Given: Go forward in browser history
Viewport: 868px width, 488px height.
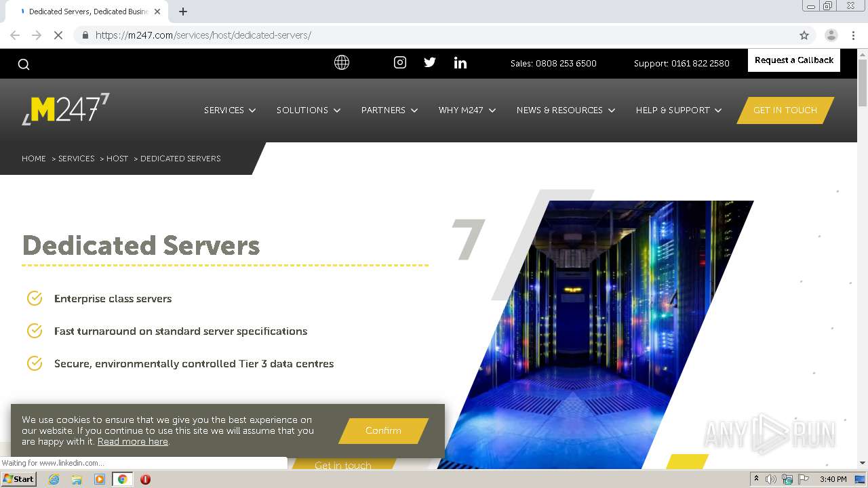Looking at the screenshot, I should (37, 35).
